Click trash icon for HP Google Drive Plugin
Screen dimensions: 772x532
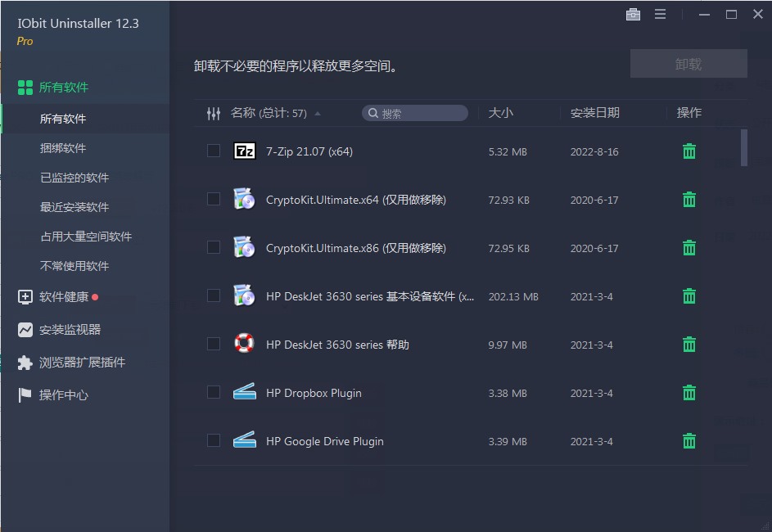tap(689, 441)
